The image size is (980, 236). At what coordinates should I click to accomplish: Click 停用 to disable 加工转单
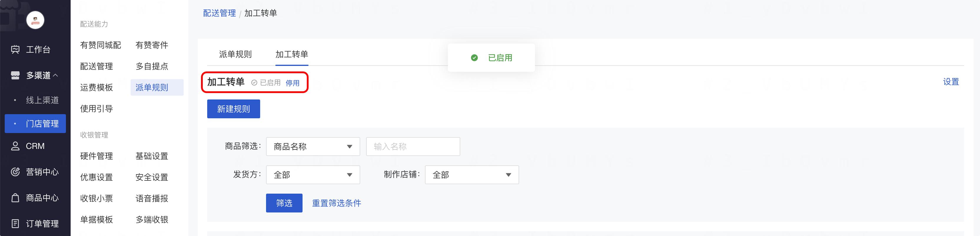[292, 83]
